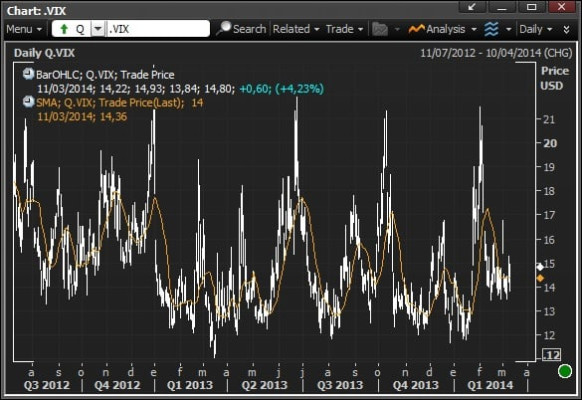
Task: Click the .12 box at axis bottom
Action: [x=552, y=355]
